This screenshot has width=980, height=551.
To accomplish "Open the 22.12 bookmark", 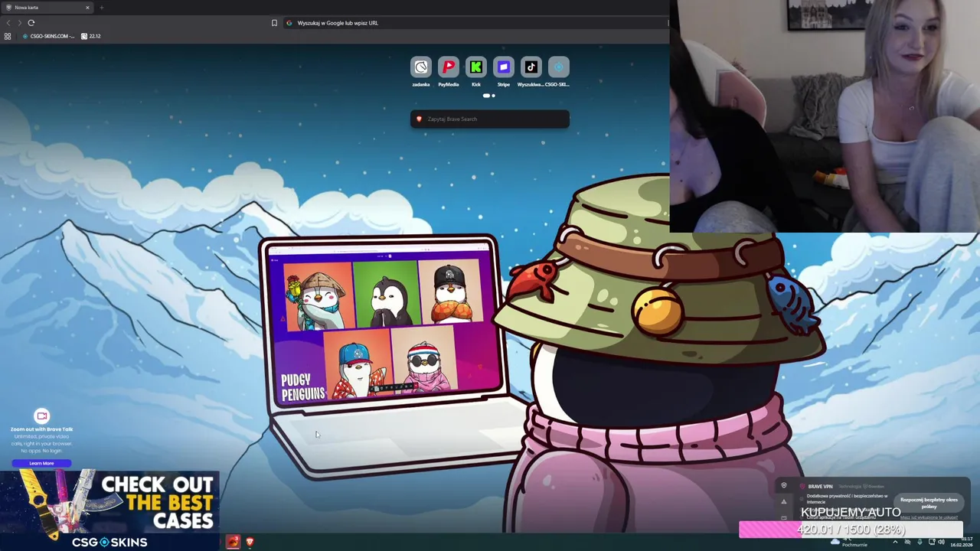I will (x=91, y=36).
